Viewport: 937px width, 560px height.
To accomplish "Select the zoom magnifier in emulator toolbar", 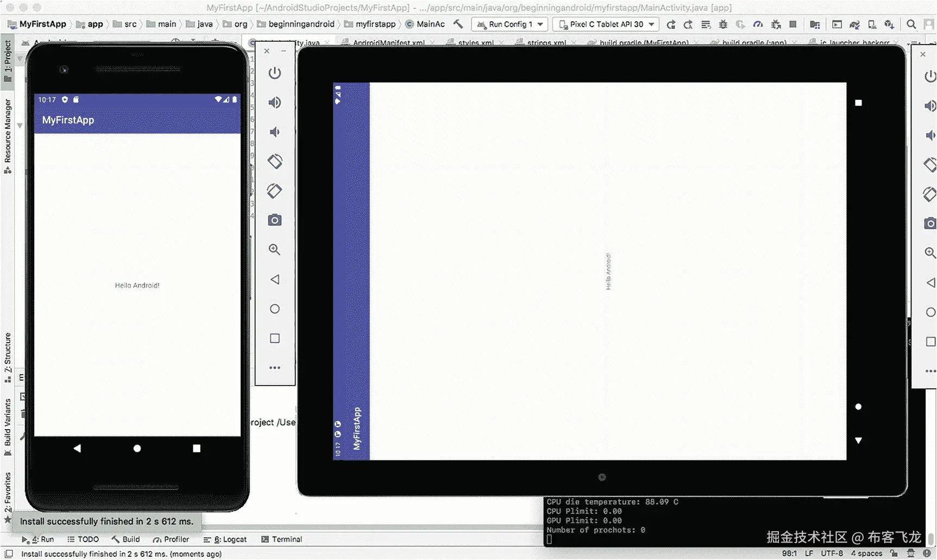I will tap(274, 249).
